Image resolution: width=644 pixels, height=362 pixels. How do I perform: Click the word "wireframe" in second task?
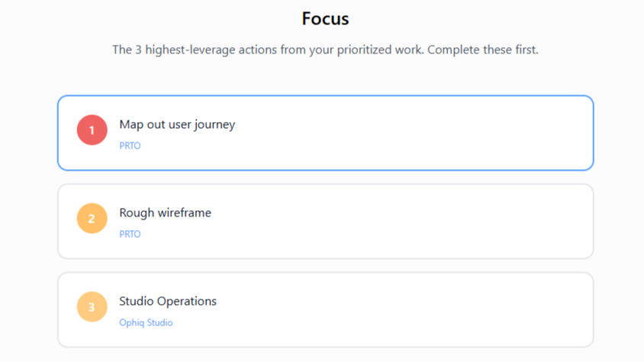tap(185, 213)
